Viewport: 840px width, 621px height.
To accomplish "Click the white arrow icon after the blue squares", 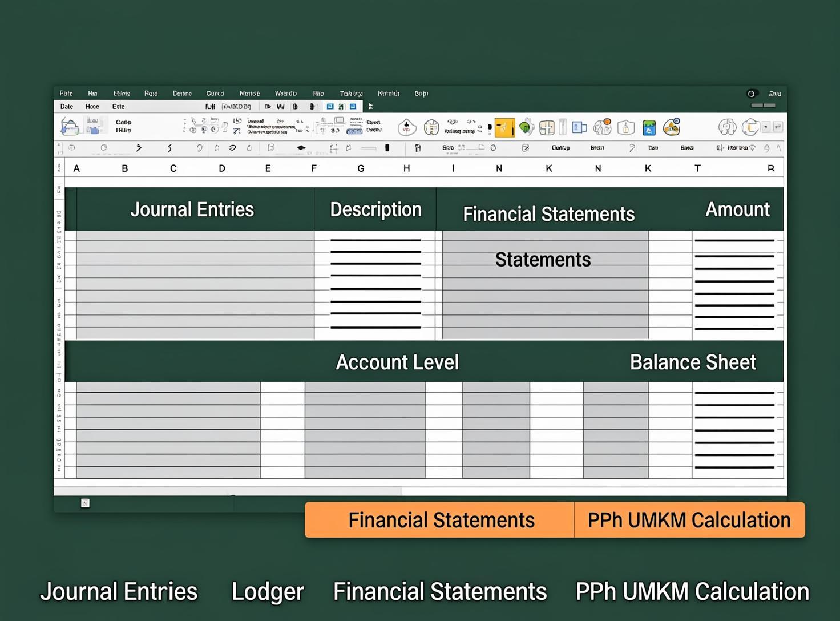I will (370, 107).
